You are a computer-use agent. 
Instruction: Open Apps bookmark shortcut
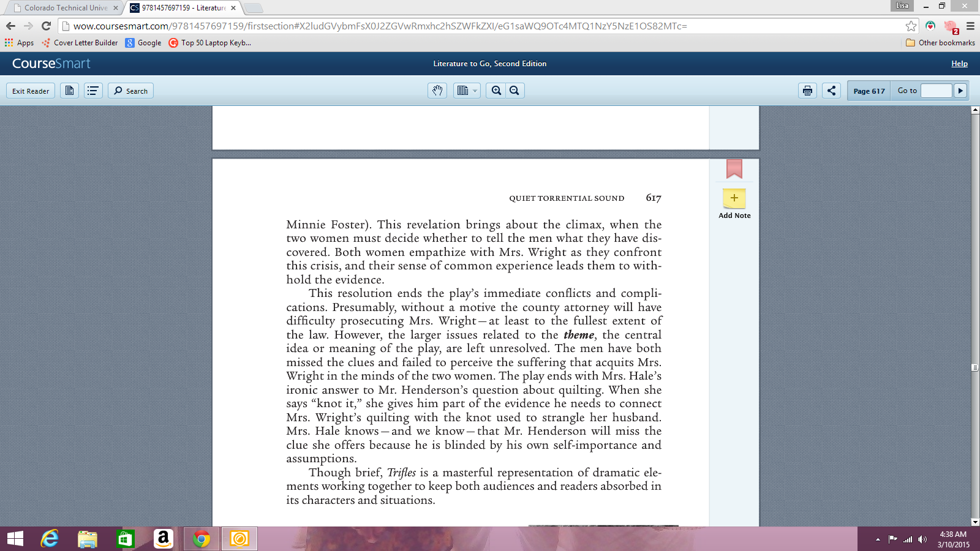[x=20, y=43]
